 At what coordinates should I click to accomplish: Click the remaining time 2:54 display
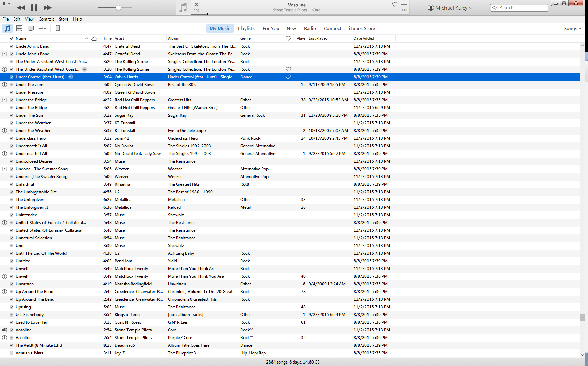tap(404, 11)
